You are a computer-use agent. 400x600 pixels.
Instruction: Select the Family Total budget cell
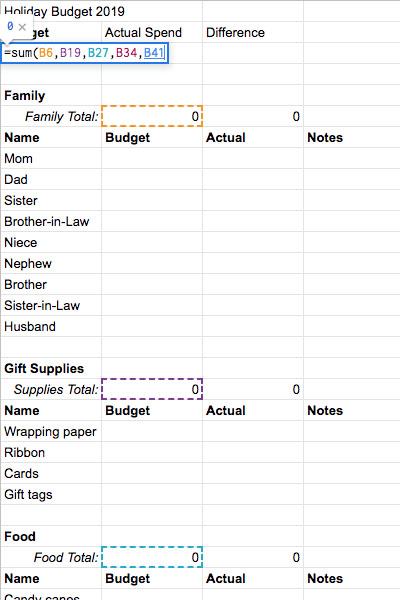tap(152, 116)
